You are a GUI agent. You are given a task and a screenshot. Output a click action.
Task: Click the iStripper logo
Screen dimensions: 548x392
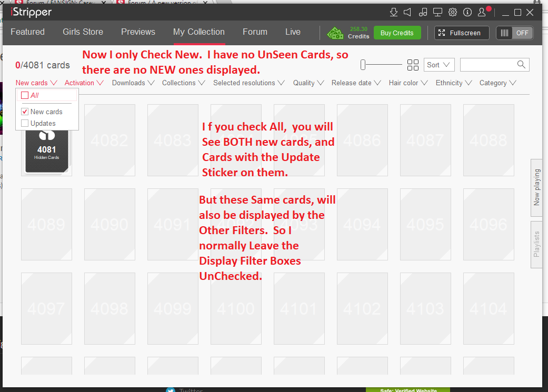coord(31,13)
